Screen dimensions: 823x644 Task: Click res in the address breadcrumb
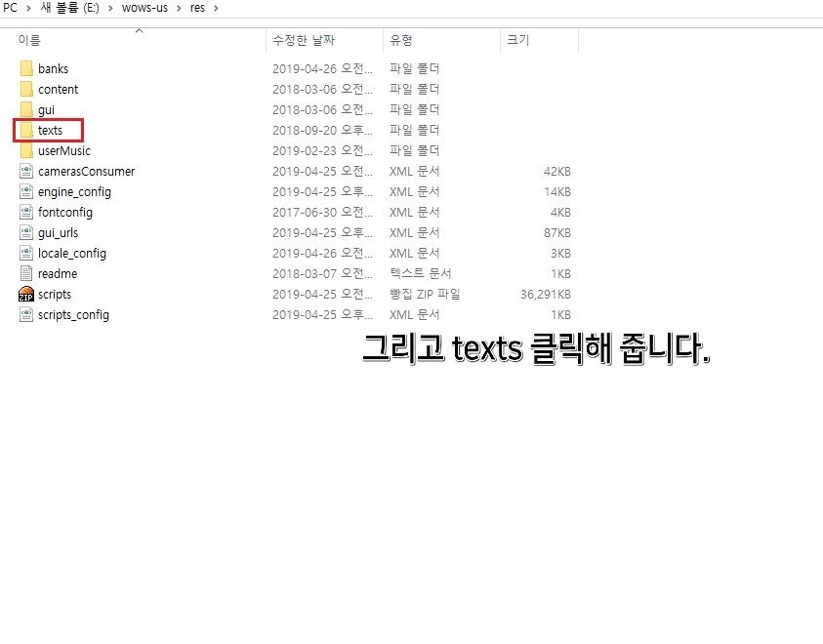pyautogui.click(x=197, y=8)
